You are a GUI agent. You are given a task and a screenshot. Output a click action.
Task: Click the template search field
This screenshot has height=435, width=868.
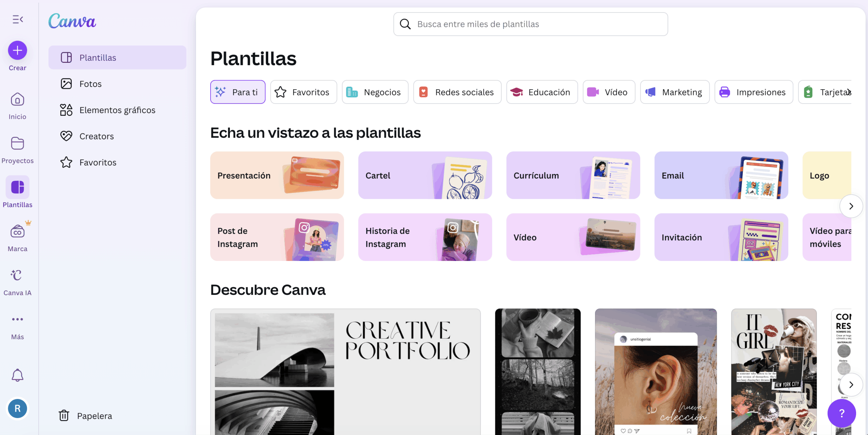(x=531, y=24)
